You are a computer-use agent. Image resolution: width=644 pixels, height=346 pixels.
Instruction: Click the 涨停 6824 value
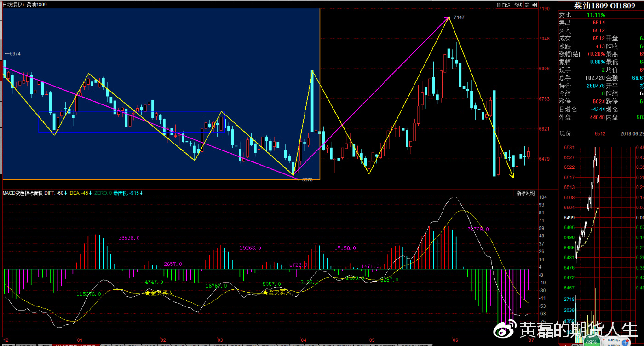pyautogui.click(x=598, y=101)
